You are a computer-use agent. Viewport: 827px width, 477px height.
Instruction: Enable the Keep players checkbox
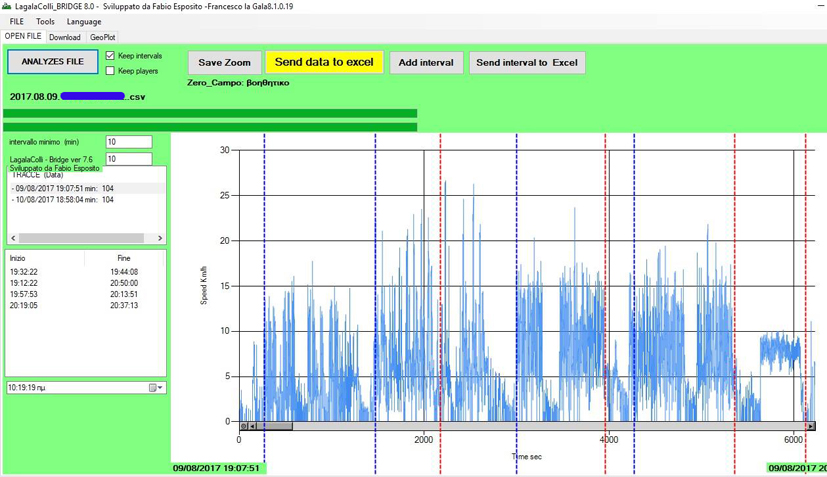(111, 71)
